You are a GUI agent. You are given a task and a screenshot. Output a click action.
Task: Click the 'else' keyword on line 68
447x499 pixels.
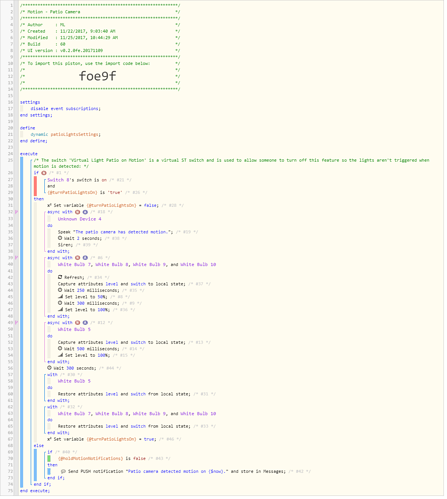click(39, 446)
